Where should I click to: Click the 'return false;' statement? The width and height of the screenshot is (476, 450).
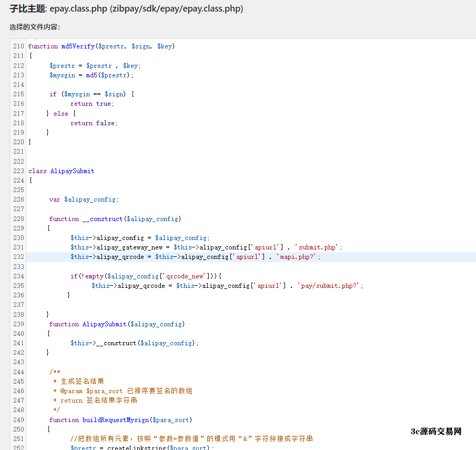click(94, 123)
